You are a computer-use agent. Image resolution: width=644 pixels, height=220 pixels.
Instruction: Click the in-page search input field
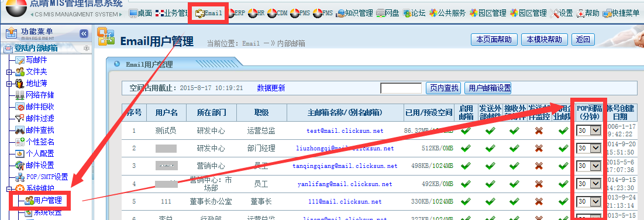[x=401, y=88]
